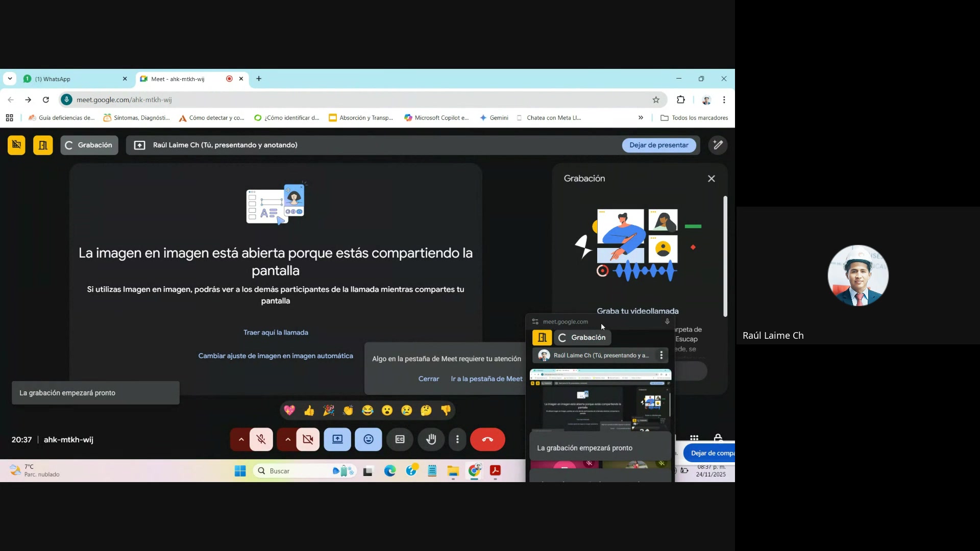Click the Grabación panel scrollbar
980x551 pixels.
(x=725, y=255)
